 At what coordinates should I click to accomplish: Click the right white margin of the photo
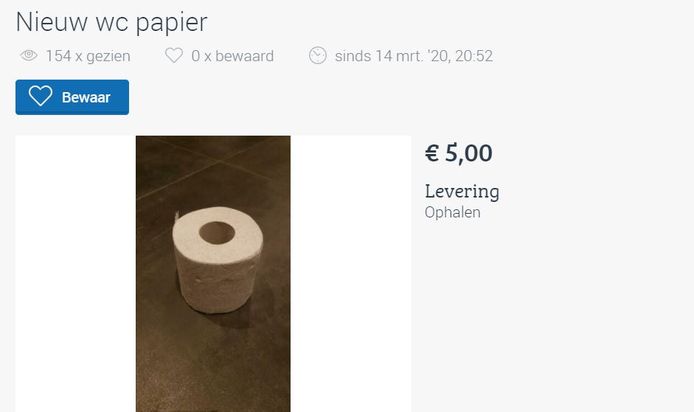pyautogui.click(x=351, y=274)
